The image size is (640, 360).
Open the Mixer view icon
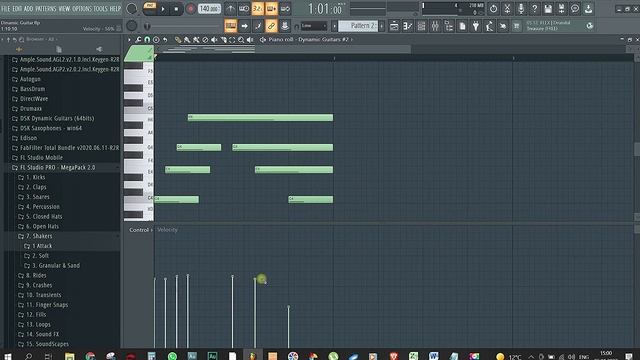435,26
